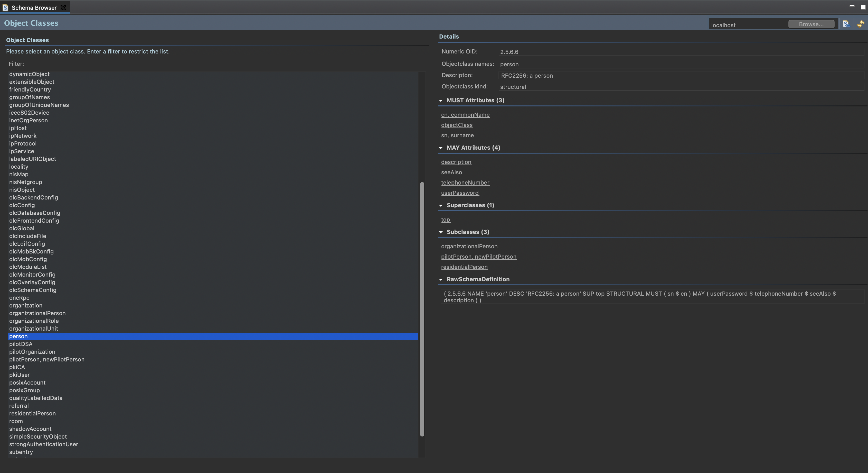Open the cn, commonName attribute link
Image resolution: width=868 pixels, height=473 pixels.
[465, 115]
